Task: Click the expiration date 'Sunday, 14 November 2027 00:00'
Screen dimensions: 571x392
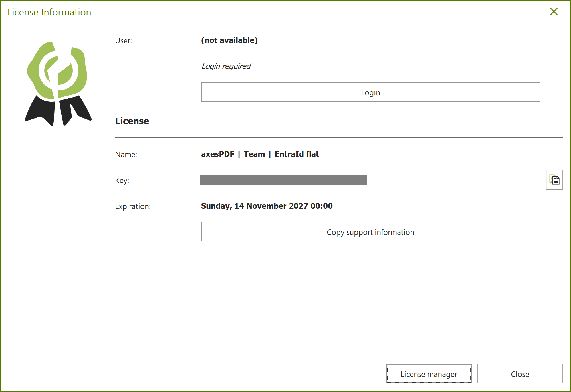Action: pyautogui.click(x=267, y=206)
